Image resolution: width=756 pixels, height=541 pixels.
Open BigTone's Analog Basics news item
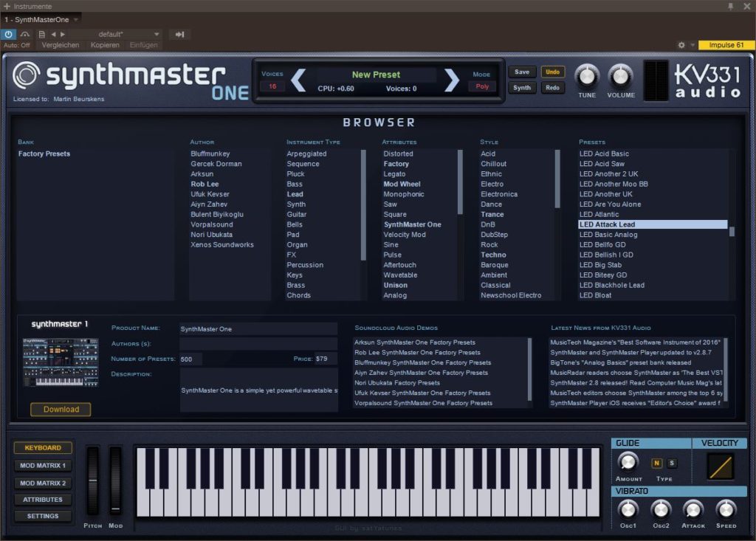click(620, 362)
